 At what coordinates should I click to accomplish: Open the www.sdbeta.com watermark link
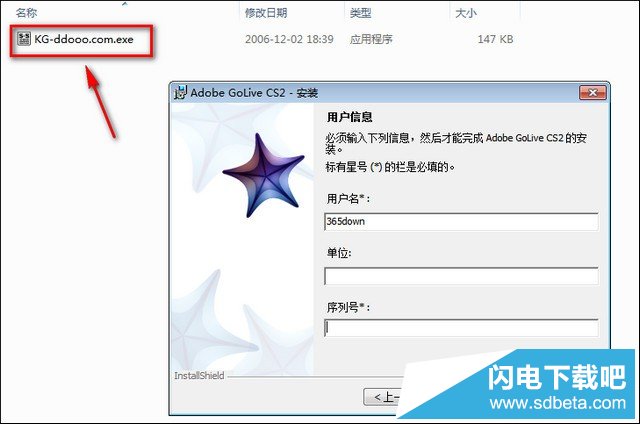point(558,403)
